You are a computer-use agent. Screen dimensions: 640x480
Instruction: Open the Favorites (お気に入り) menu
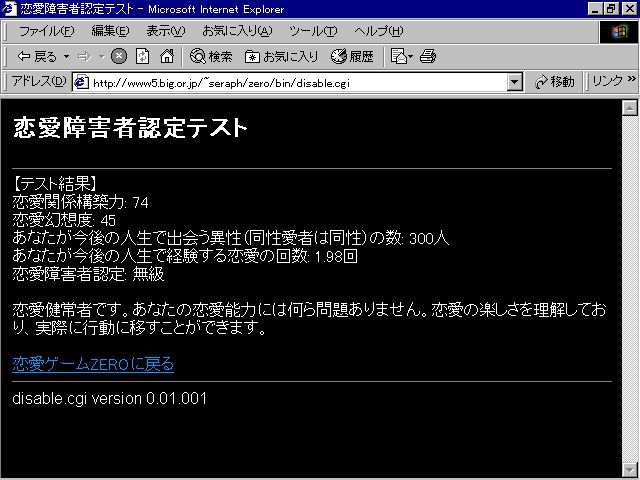(x=237, y=31)
